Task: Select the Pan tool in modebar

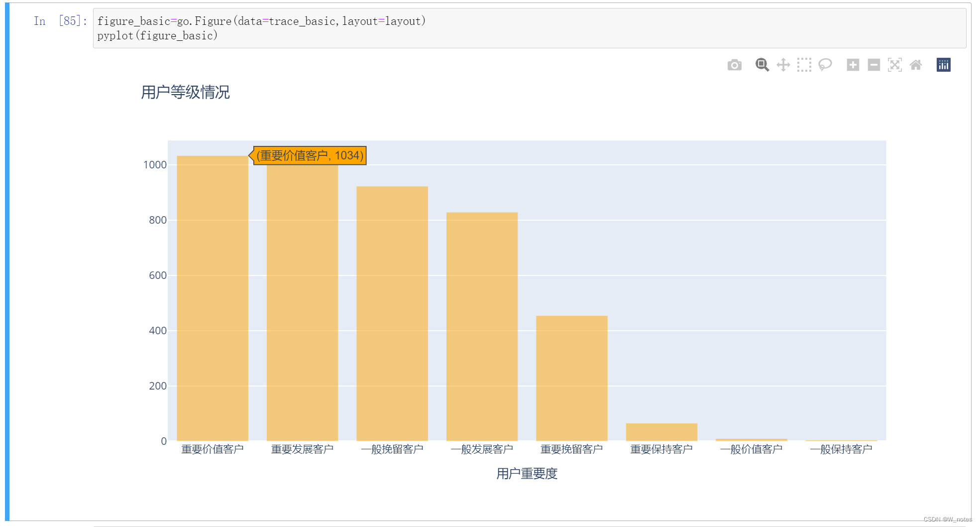Action: tap(783, 65)
